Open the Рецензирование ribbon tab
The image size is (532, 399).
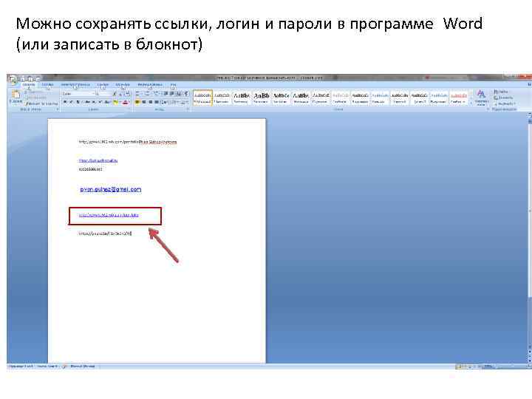pyautogui.click(x=150, y=84)
